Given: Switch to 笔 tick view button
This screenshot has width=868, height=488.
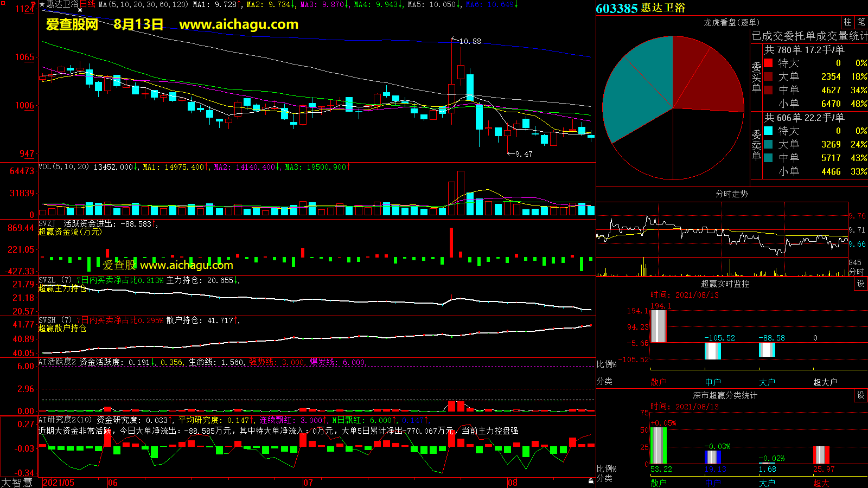Looking at the screenshot, I should 861,22.
